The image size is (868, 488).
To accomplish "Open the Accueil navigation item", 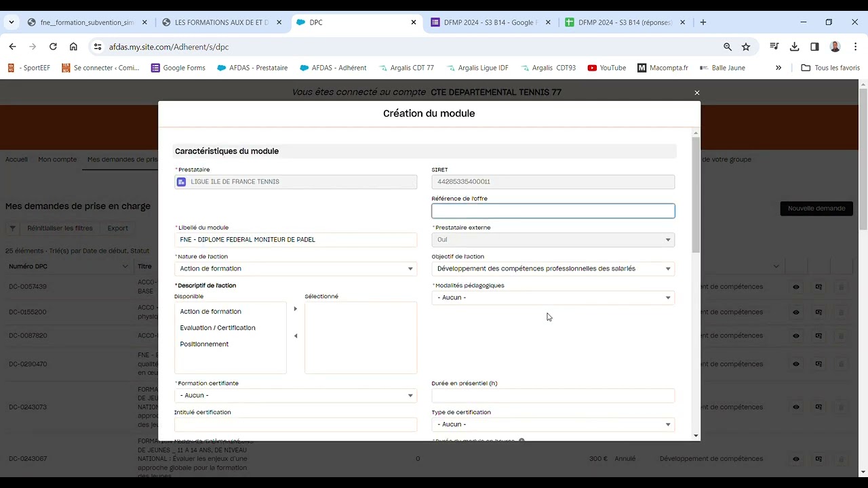I will coord(16,159).
